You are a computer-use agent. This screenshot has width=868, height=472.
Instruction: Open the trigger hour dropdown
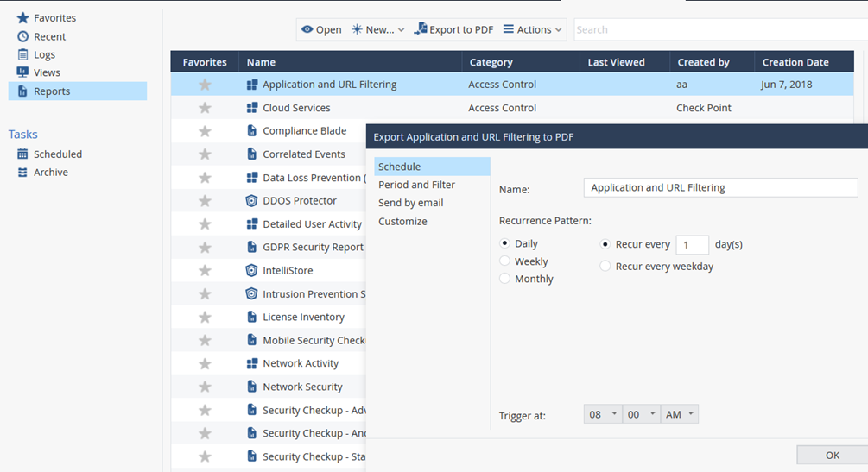click(x=602, y=415)
